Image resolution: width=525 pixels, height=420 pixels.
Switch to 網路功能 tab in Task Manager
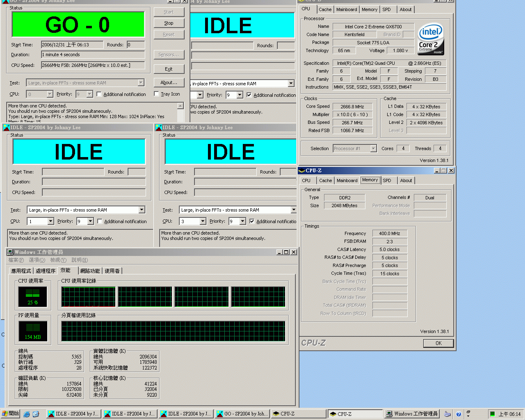tap(90, 271)
